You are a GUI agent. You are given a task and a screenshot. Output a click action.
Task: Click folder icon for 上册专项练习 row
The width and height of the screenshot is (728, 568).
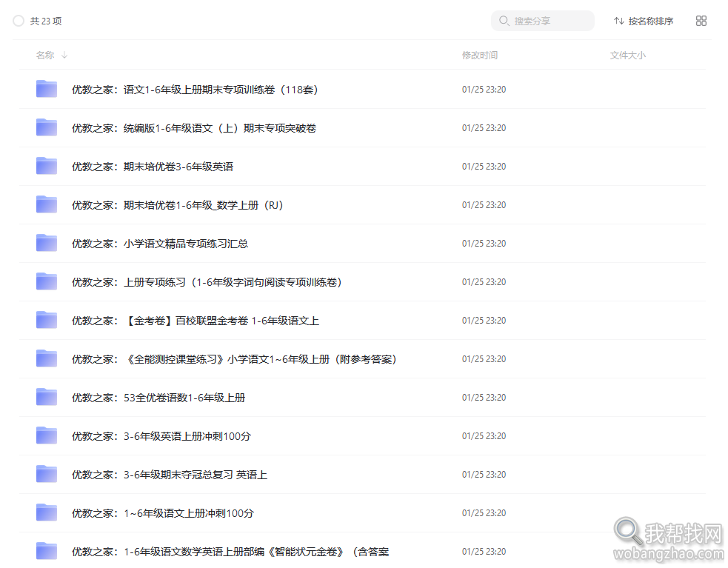[x=47, y=281]
